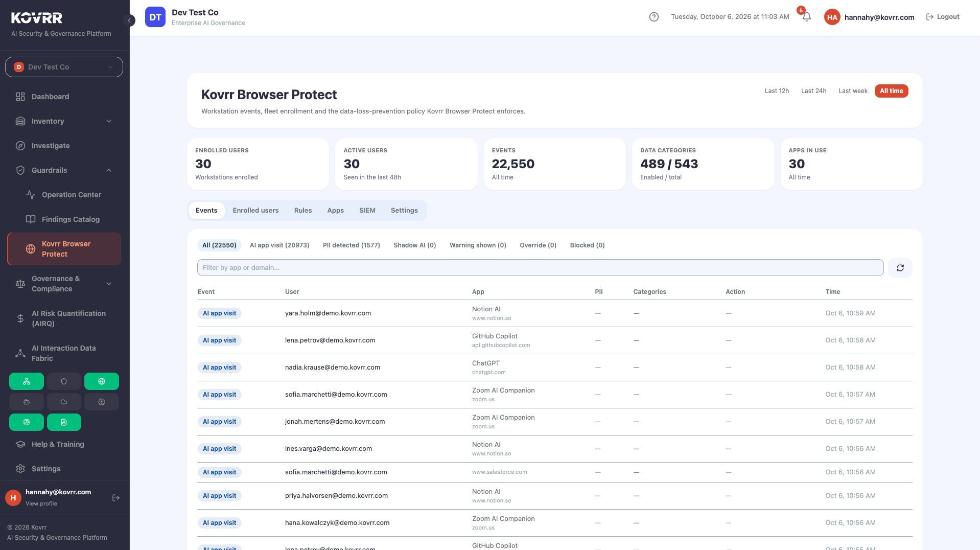980x550 pixels.
Task: Open Investigate page
Action: coord(64,146)
